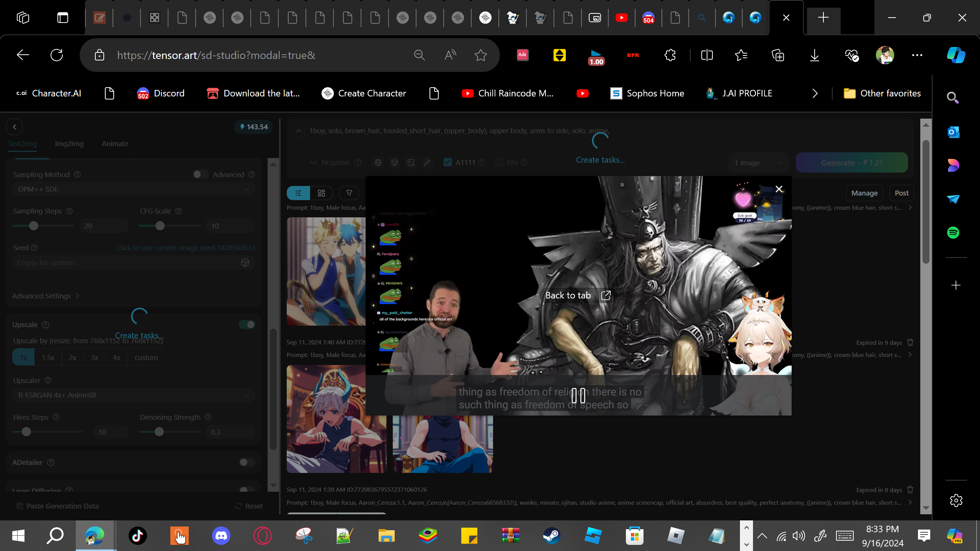Image resolution: width=980 pixels, height=551 pixels.
Task: Open the Character.AI bookmark
Action: coord(48,93)
